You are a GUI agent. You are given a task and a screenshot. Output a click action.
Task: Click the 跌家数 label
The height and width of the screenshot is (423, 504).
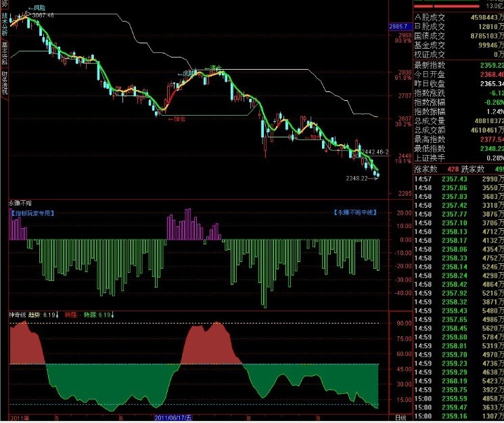click(473, 169)
